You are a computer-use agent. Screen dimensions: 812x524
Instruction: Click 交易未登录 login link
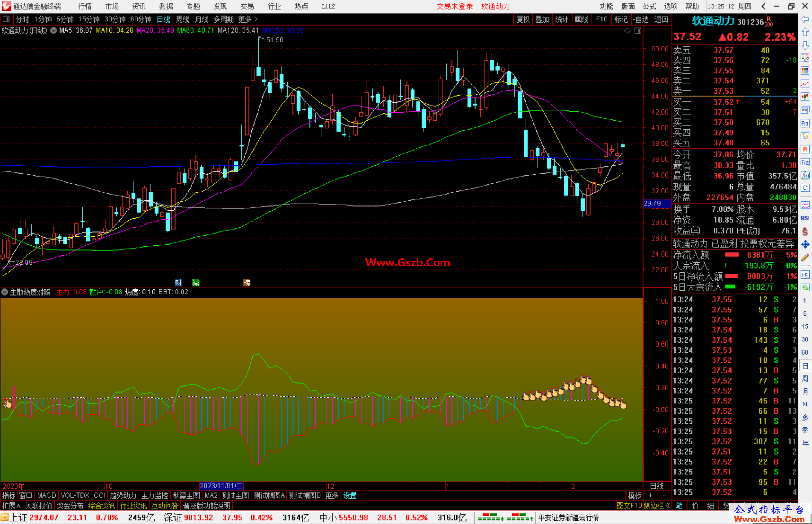454,6
